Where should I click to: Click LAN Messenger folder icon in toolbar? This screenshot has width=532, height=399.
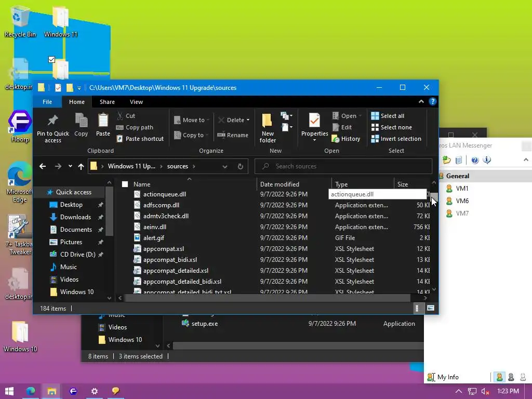tap(446, 160)
